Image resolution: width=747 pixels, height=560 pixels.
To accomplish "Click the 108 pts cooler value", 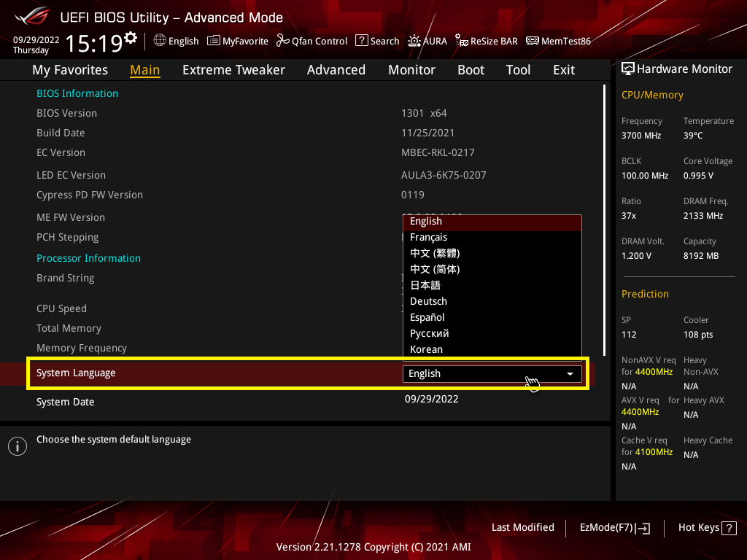I will (x=698, y=335).
